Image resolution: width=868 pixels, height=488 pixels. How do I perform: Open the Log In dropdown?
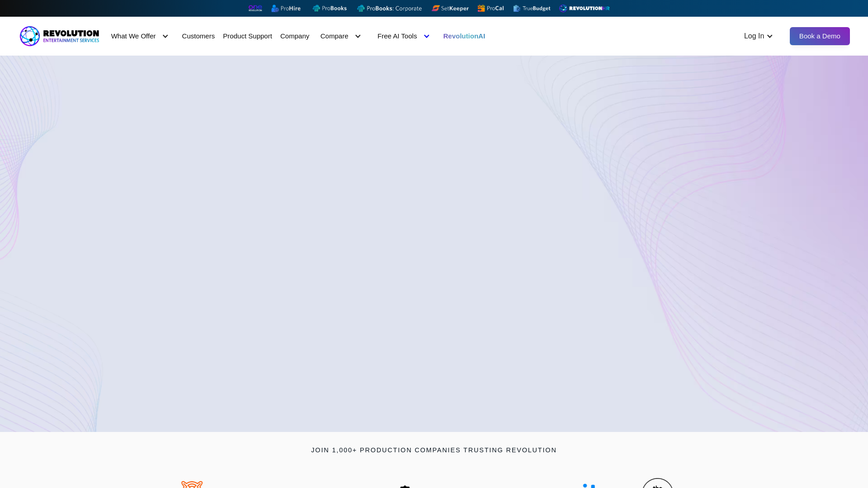point(758,36)
